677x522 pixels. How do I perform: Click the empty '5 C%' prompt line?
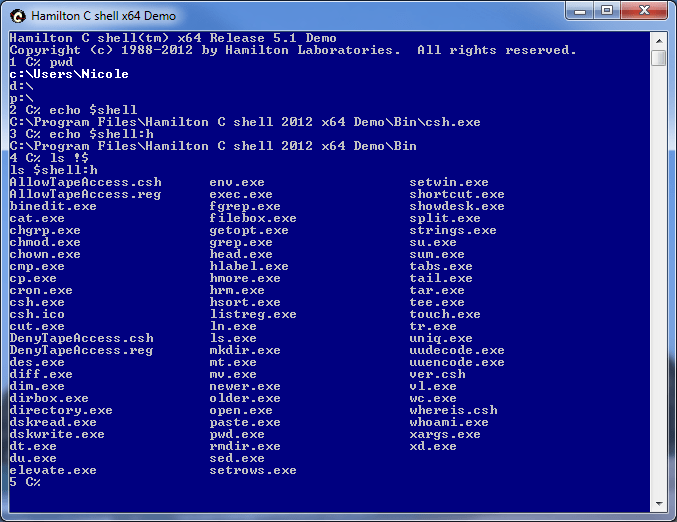point(25,482)
